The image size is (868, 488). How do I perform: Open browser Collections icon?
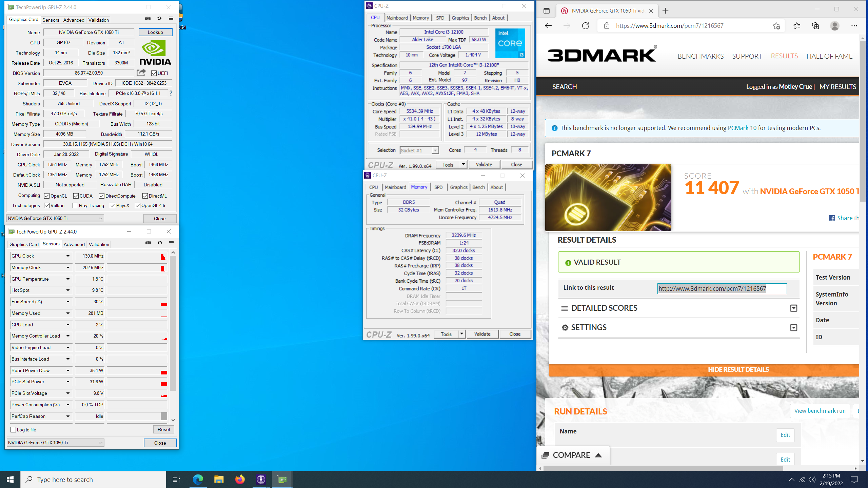pyautogui.click(x=815, y=26)
